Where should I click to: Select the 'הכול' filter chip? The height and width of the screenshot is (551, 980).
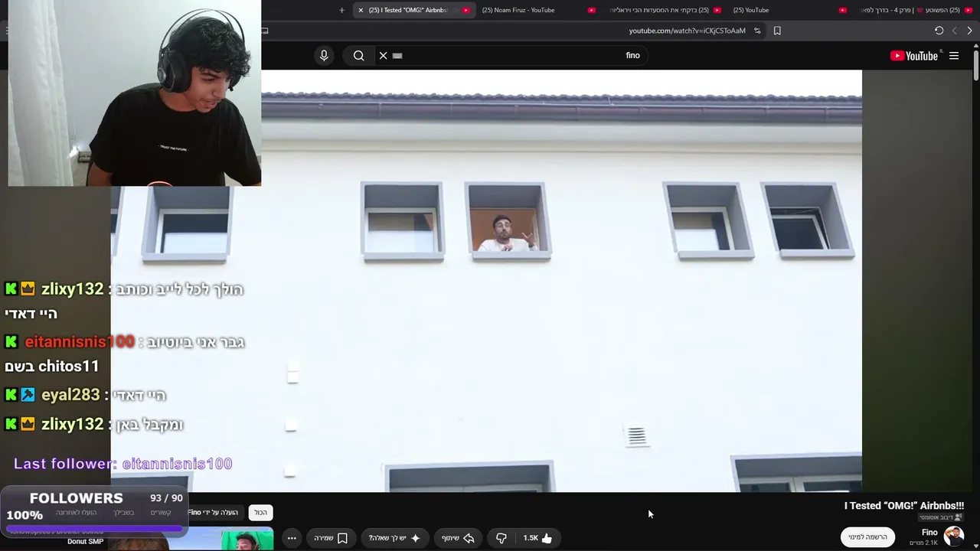click(x=261, y=512)
